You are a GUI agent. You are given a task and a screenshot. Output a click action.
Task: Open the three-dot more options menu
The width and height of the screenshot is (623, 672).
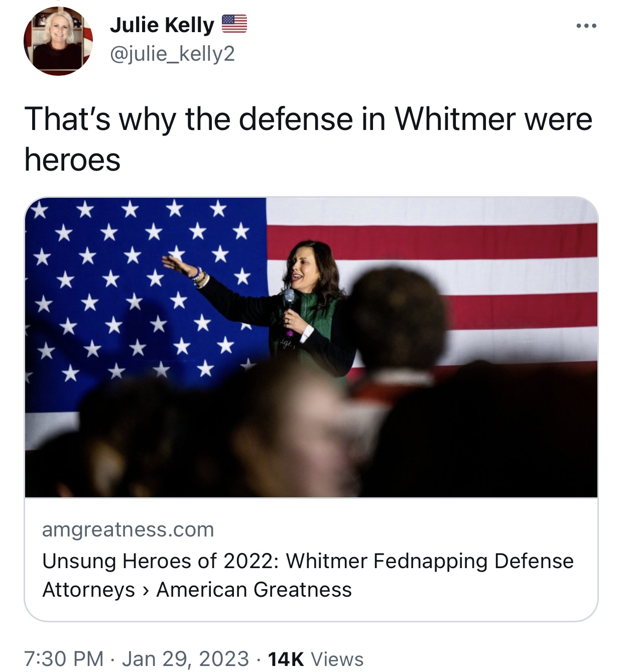point(586,26)
